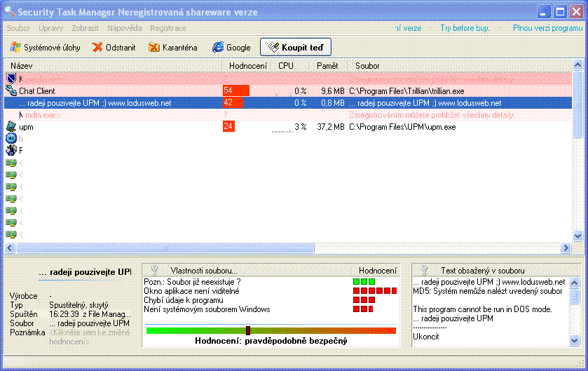Sort by the CPU column header

286,66
